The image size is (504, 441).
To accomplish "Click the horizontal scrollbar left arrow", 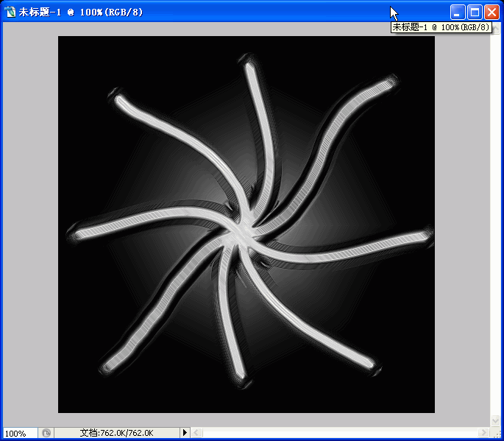I will 197,433.
